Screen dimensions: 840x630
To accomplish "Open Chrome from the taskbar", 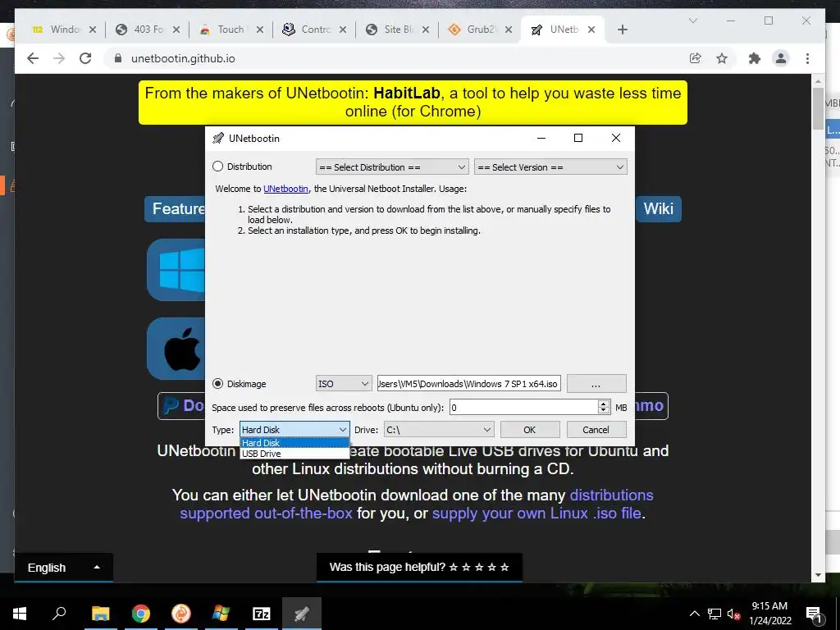I will tap(141, 614).
